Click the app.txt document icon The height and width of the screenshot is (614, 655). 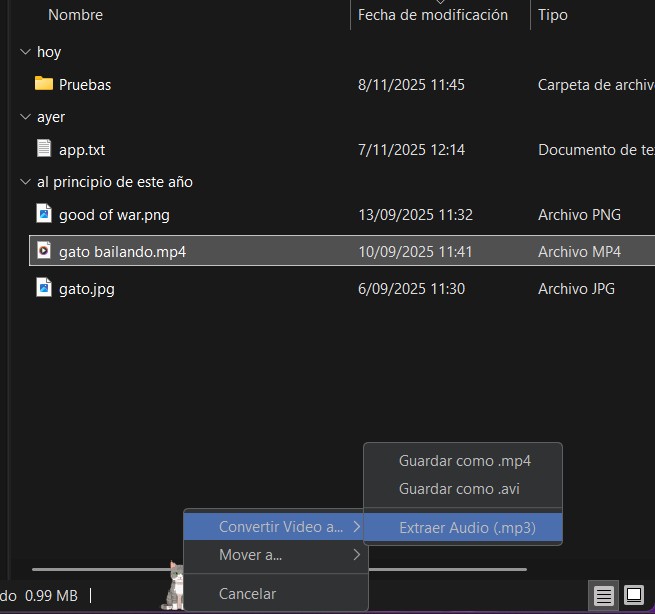click(x=43, y=149)
